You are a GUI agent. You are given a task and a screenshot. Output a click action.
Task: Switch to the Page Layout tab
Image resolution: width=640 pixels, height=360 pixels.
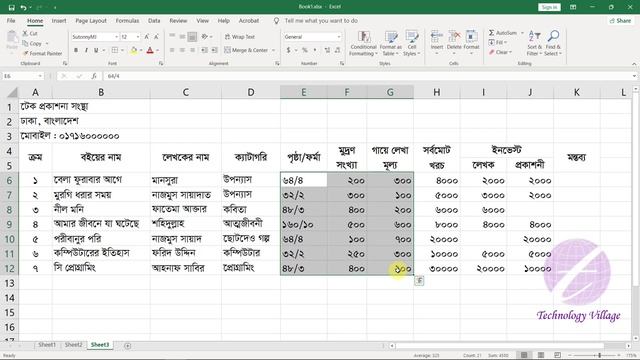click(91, 21)
